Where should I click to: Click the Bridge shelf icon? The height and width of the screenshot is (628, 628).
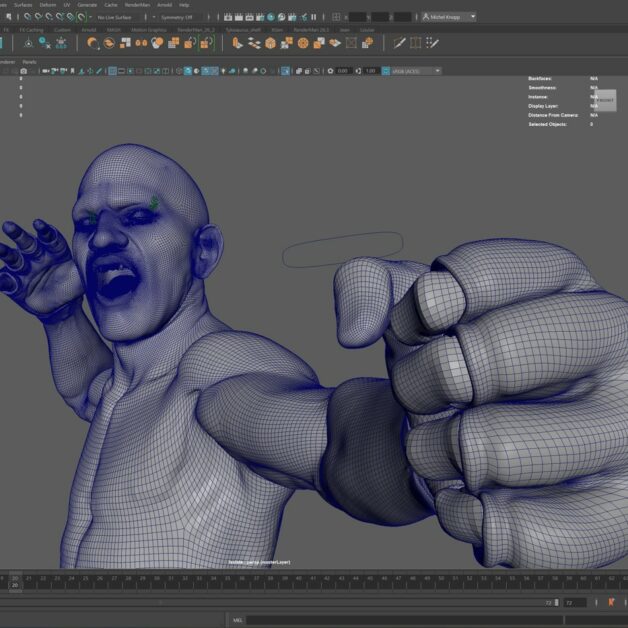click(255, 43)
